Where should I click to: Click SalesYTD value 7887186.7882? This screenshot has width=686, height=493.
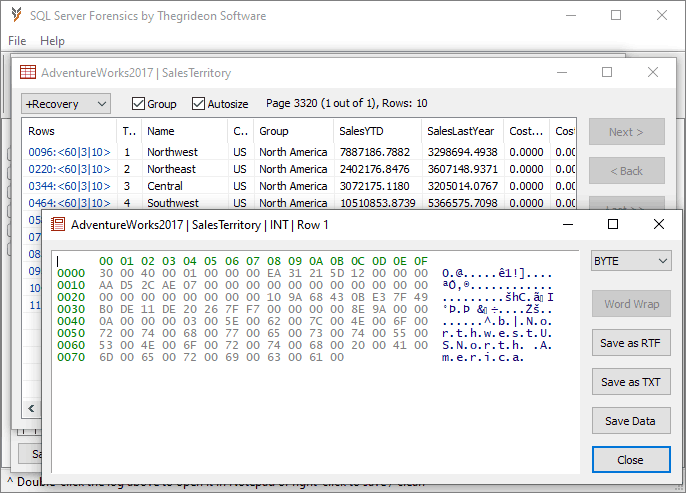point(375,152)
